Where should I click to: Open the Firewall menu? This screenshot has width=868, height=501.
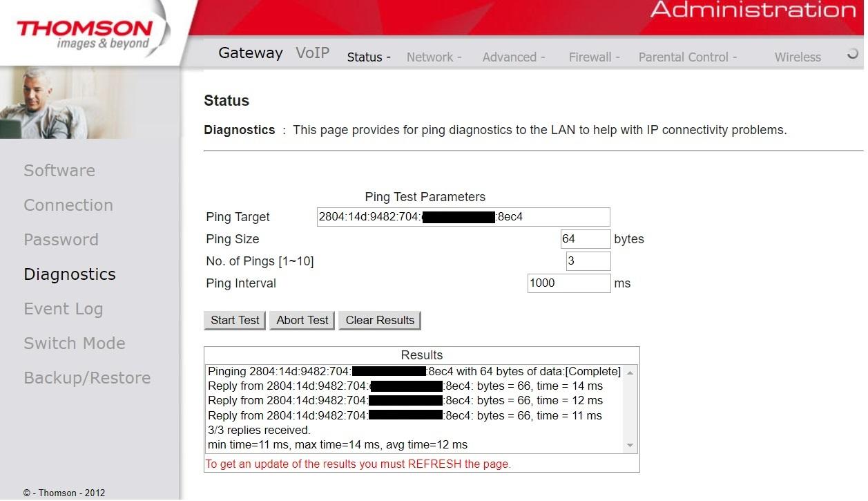coord(594,57)
